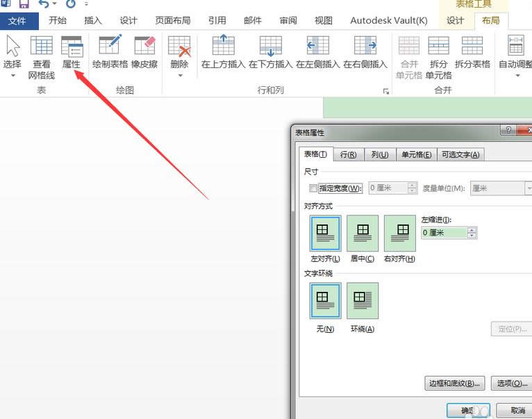Click Cancel (取消) button
The height and width of the screenshot is (419, 532).
(515, 411)
